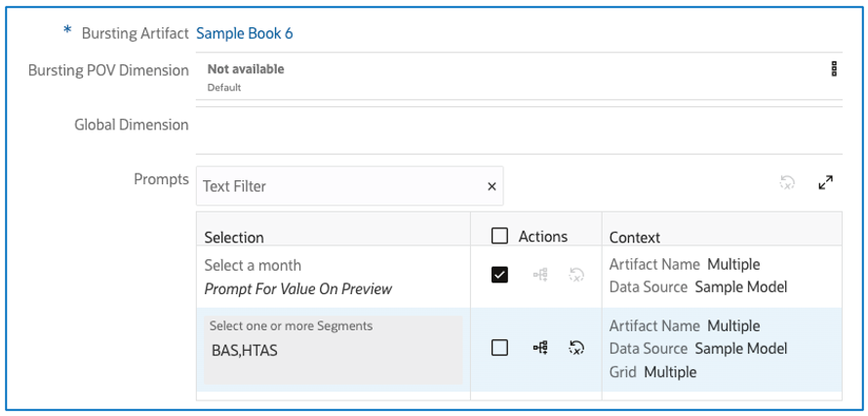
Task: Click the Context column header
Action: coord(635,237)
